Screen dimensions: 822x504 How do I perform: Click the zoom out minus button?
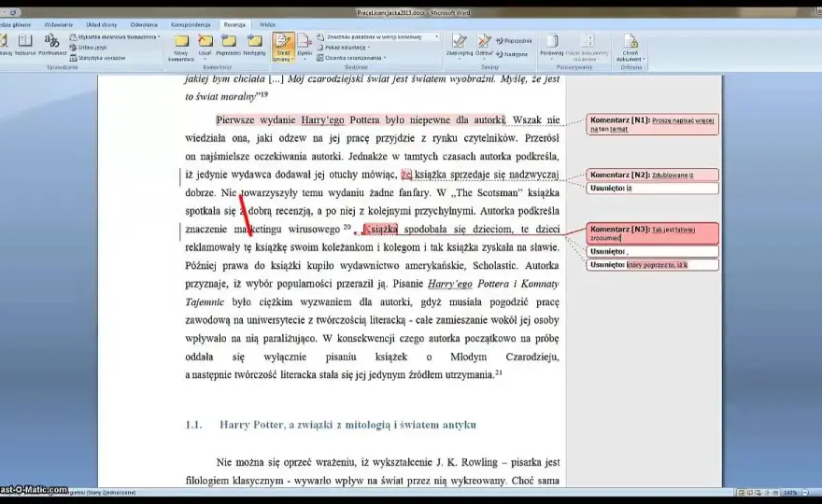tap(805, 493)
